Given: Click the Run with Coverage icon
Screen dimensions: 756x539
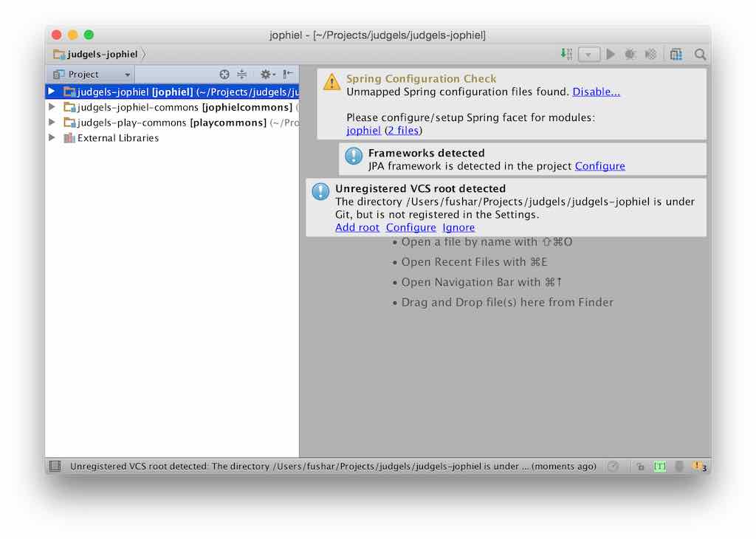Looking at the screenshot, I should click(x=651, y=54).
